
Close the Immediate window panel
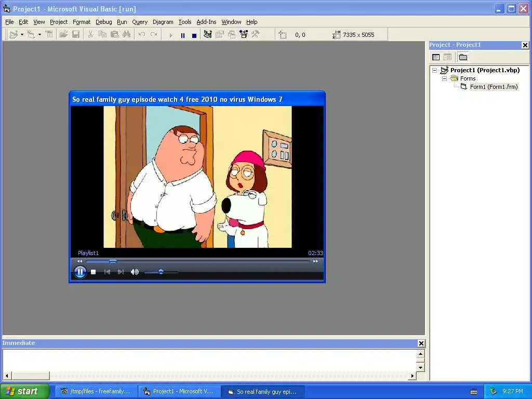[x=421, y=343]
